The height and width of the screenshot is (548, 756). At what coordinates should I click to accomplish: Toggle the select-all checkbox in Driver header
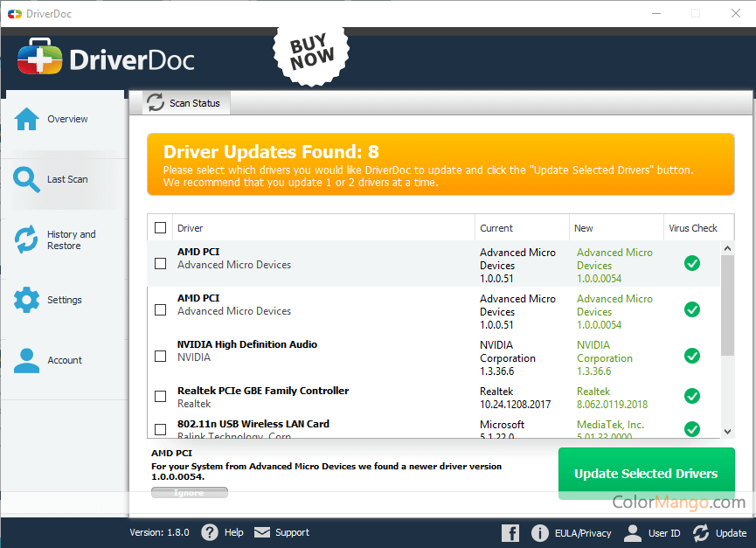click(x=160, y=227)
